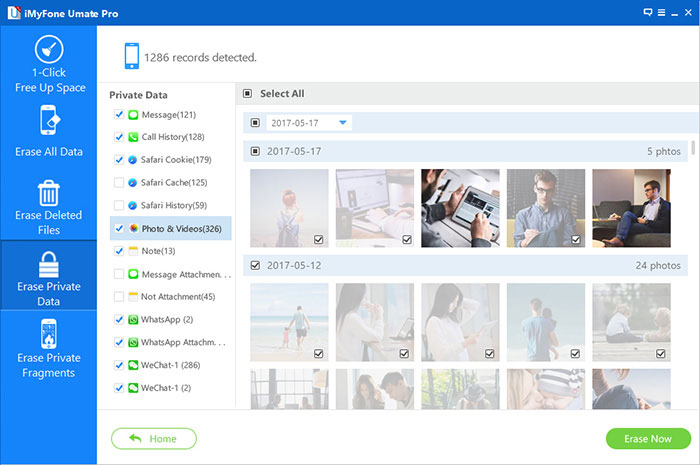
Task: Go back using the Home button
Action: click(153, 438)
